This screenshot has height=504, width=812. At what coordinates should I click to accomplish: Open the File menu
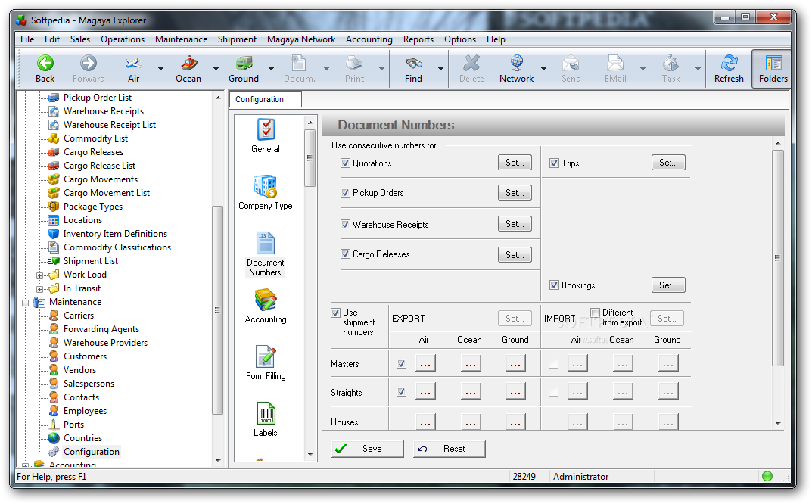point(27,39)
